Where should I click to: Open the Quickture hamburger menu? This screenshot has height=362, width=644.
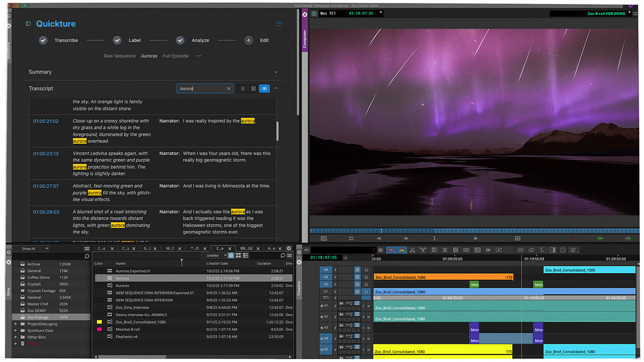pos(279,24)
